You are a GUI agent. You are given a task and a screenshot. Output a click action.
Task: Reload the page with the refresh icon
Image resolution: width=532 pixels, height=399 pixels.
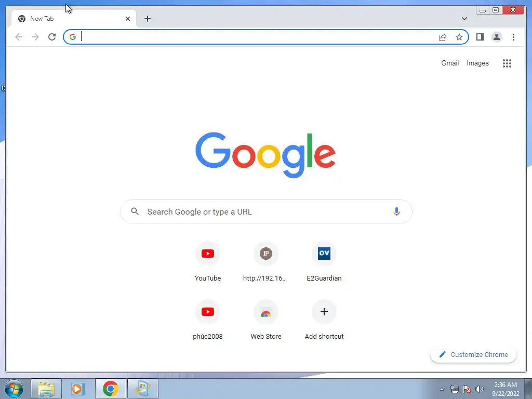52,37
